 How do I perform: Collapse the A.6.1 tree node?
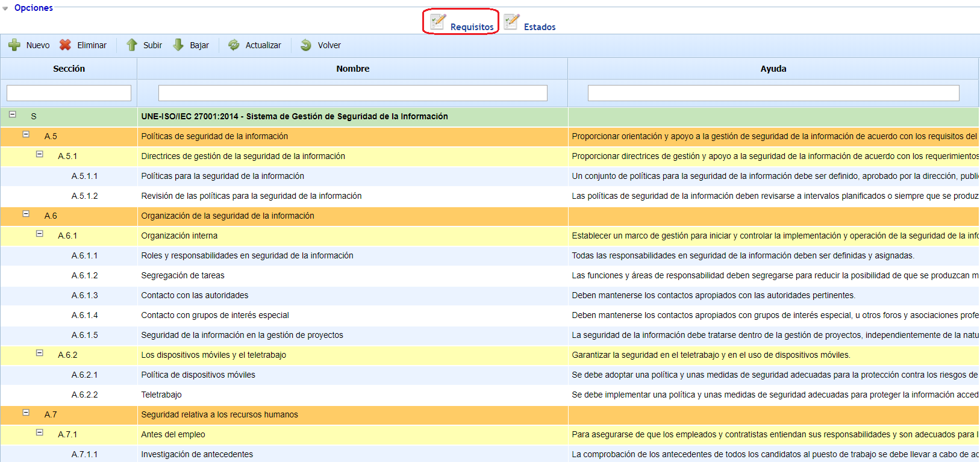pos(40,234)
